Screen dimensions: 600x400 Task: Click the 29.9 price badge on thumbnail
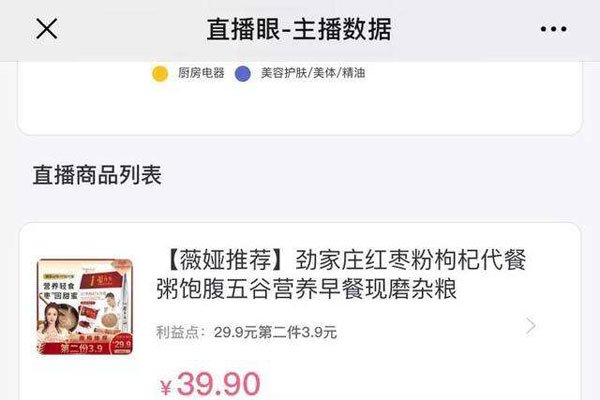[122, 344]
